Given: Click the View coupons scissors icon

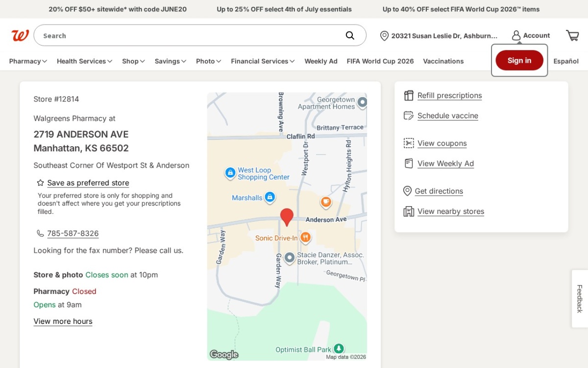Looking at the screenshot, I should [x=409, y=143].
